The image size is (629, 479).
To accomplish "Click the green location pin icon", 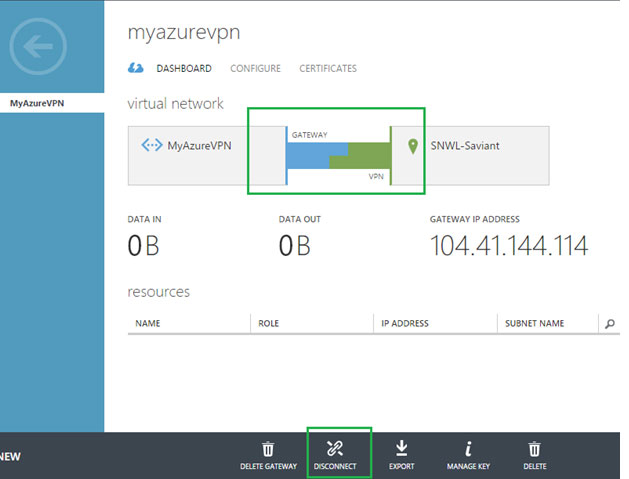I will point(413,146).
